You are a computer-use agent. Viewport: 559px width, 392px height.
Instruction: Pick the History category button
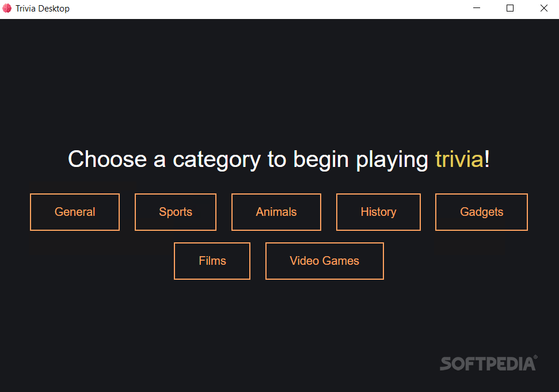tap(378, 212)
